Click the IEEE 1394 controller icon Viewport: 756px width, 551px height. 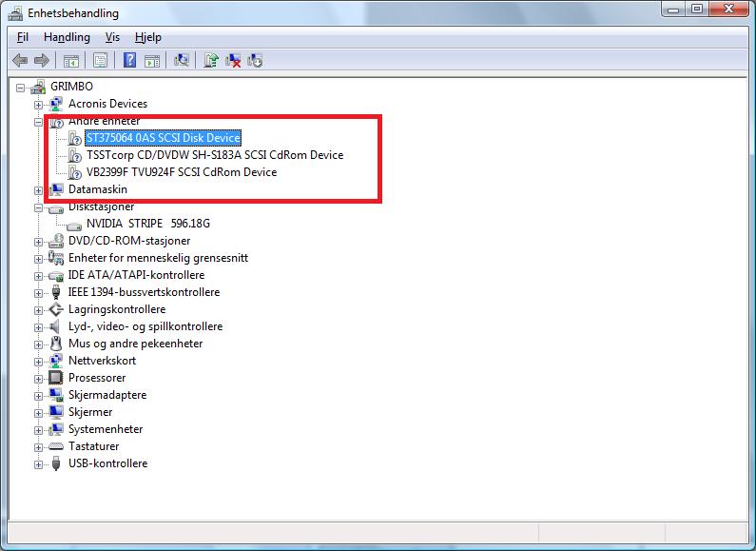(56, 292)
